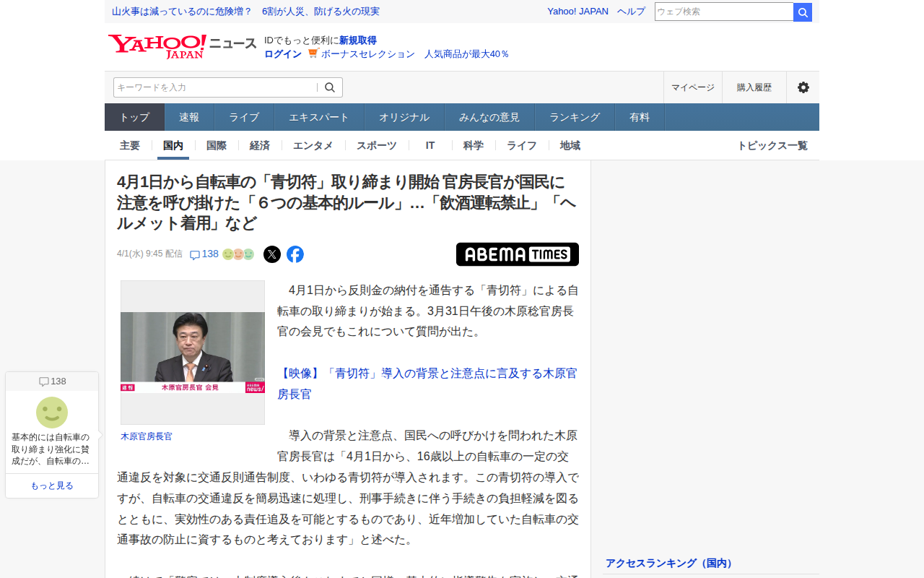
Task: Select the トップ navigation tab
Action: click(135, 117)
